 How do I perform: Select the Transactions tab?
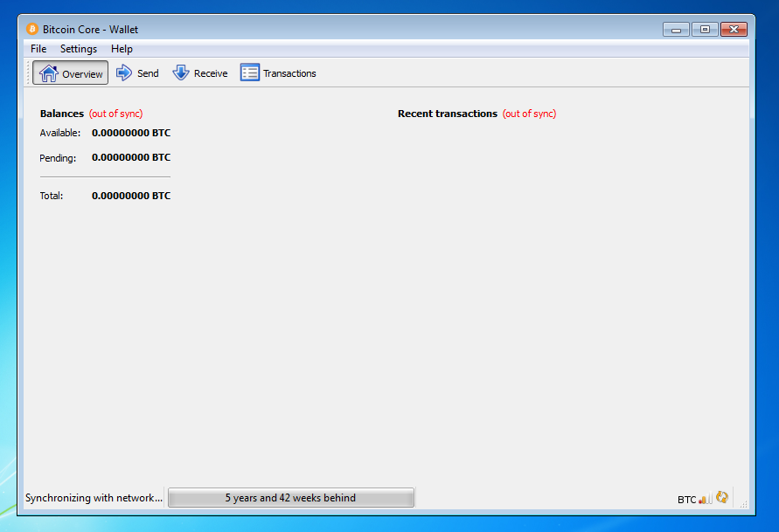(278, 73)
